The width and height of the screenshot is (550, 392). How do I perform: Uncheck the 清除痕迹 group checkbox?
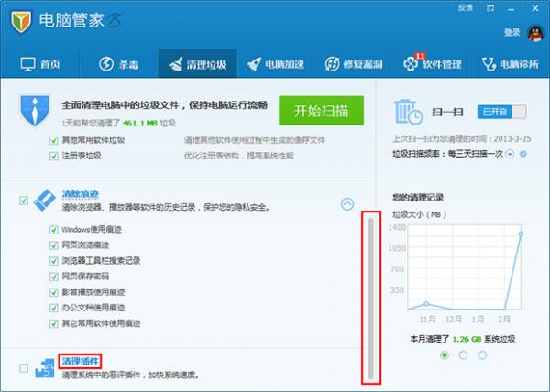pos(24,201)
